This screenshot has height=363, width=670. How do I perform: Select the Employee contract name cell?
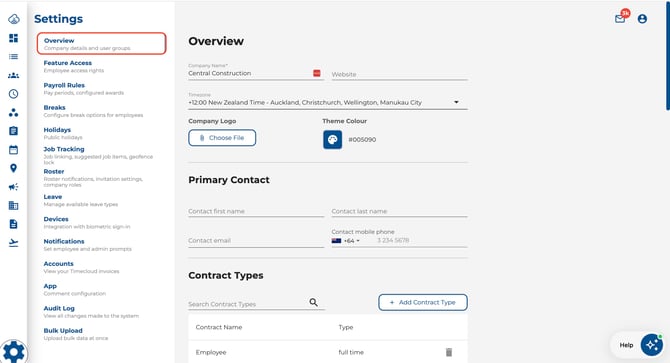tap(211, 352)
